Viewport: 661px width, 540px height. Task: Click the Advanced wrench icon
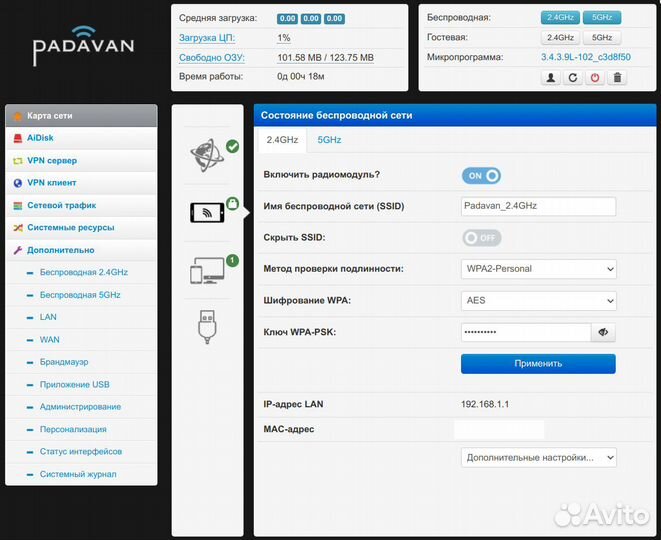[18, 250]
